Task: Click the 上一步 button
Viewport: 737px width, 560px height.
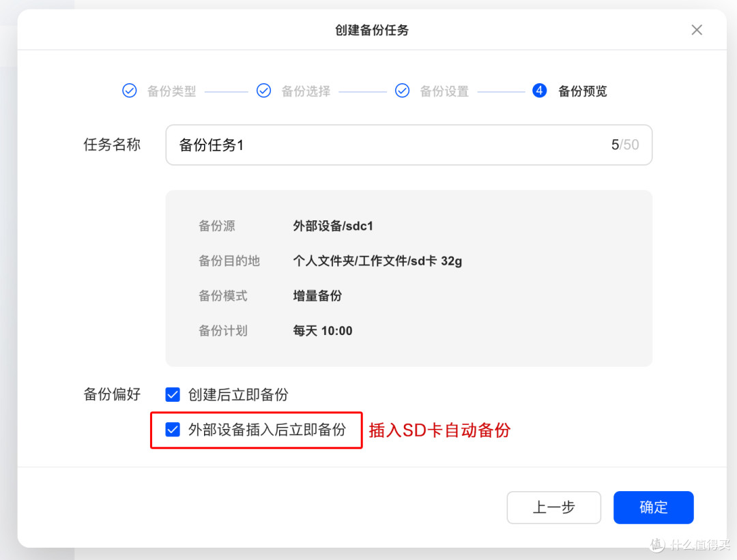Action: pyautogui.click(x=553, y=507)
